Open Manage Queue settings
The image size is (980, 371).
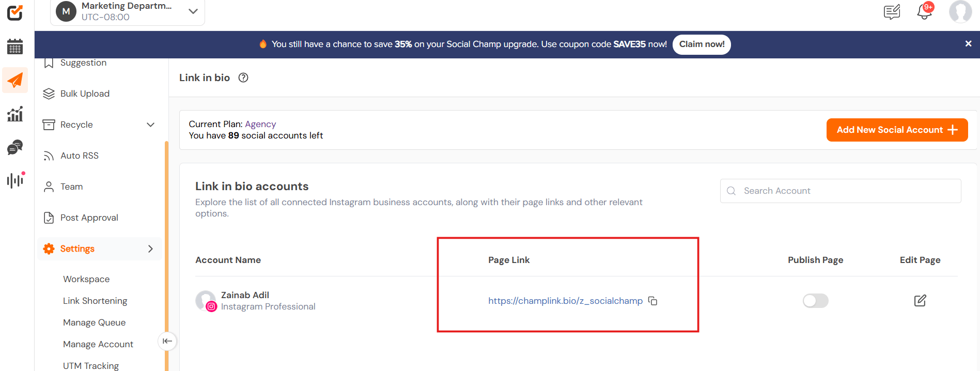[95, 322]
